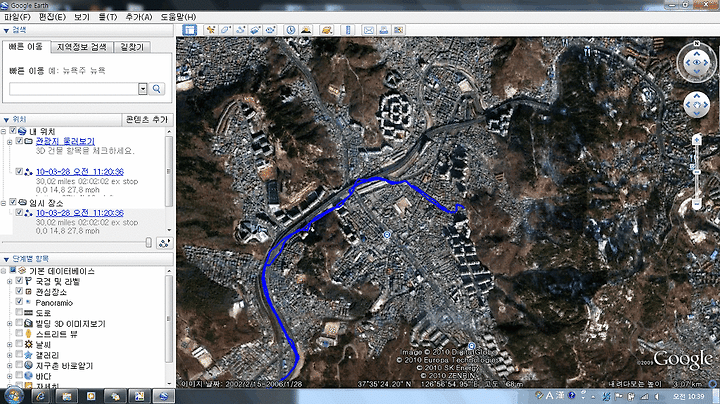Click the North compass look ring
Viewport: 720px width, 404px height.
click(697, 62)
